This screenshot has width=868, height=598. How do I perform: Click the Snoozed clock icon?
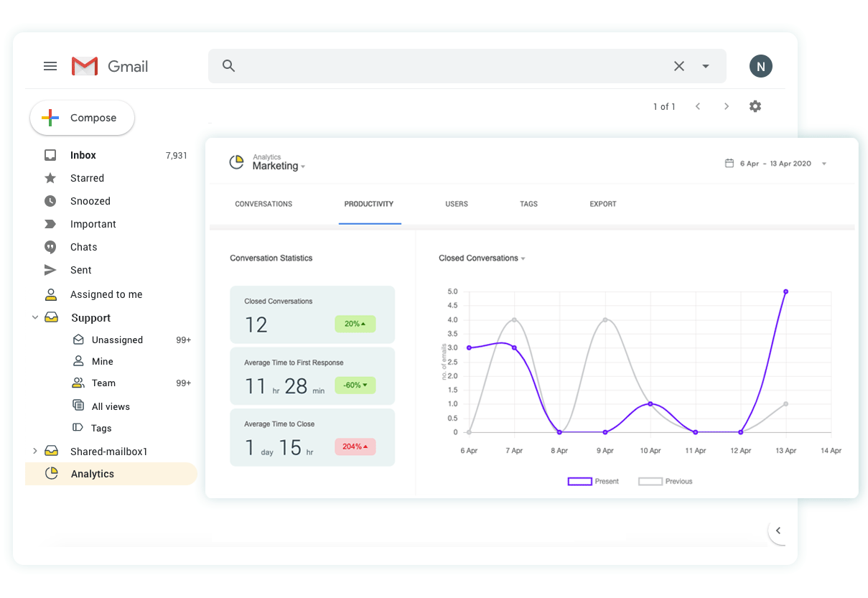[x=50, y=201]
